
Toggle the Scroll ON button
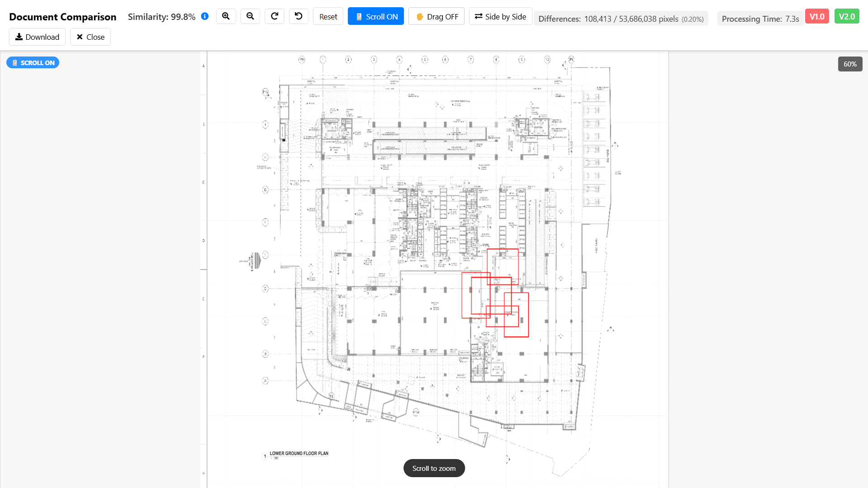click(x=376, y=17)
